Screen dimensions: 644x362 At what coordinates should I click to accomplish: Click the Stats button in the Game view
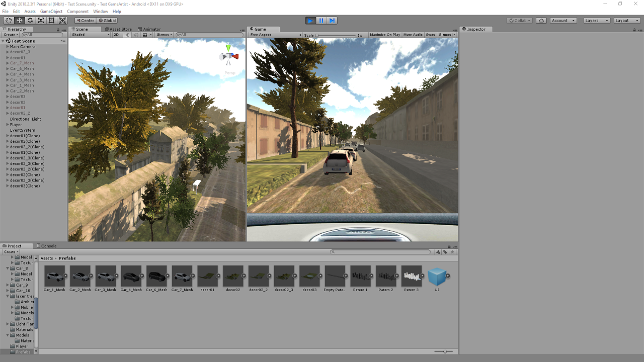point(430,35)
